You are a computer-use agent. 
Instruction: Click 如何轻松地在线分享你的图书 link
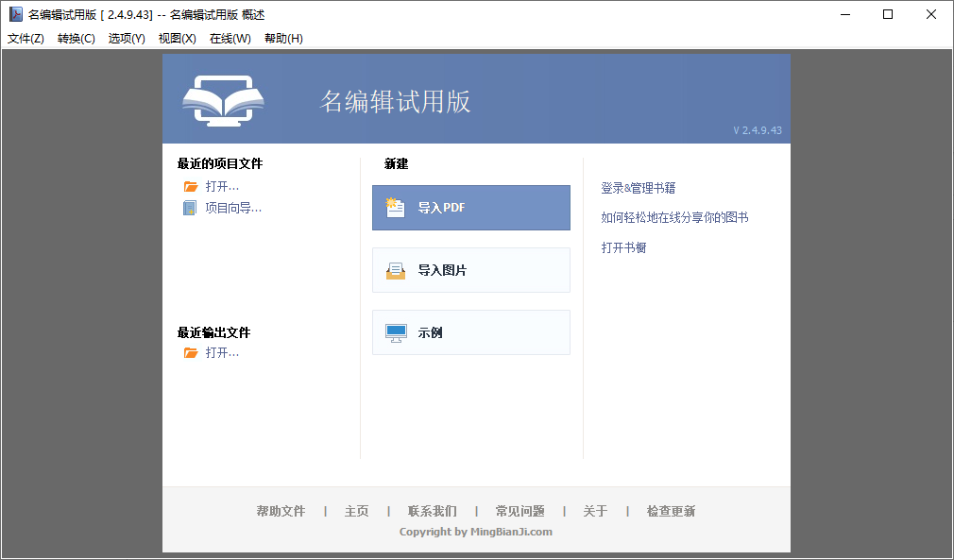(673, 217)
